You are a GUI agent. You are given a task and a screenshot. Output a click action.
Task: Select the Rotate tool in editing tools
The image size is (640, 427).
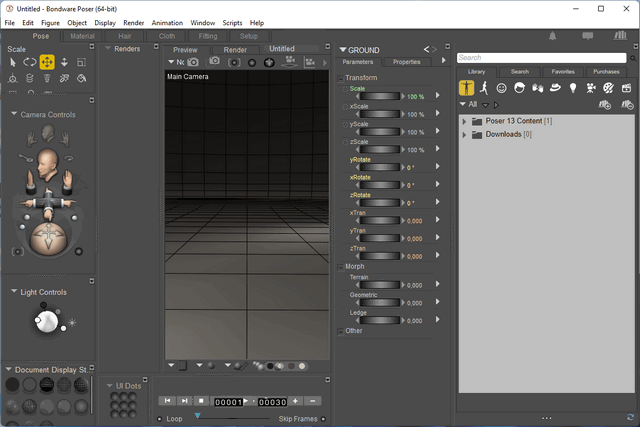click(x=30, y=62)
